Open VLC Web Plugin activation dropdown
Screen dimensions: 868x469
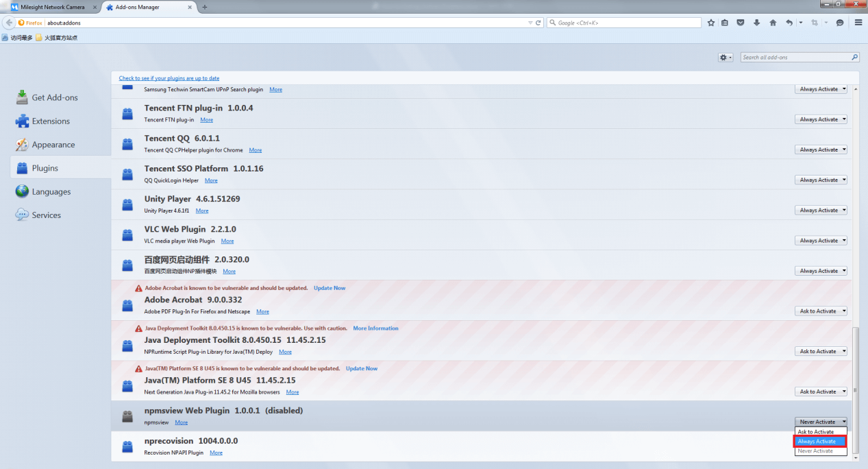821,240
